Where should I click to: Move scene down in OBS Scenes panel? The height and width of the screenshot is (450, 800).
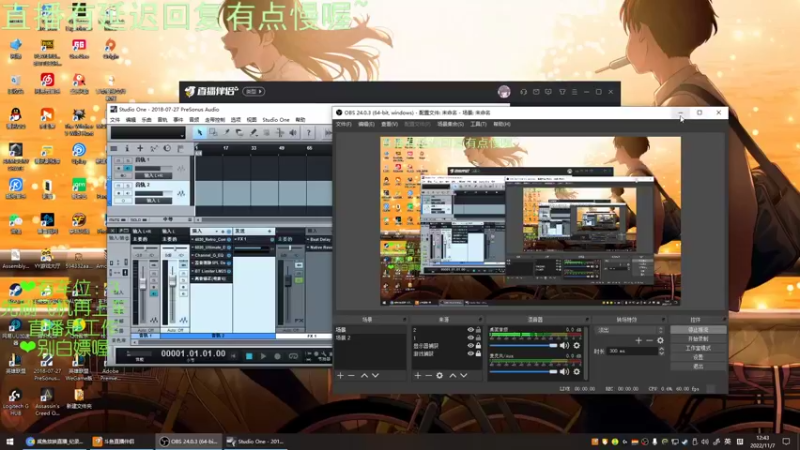(376, 376)
